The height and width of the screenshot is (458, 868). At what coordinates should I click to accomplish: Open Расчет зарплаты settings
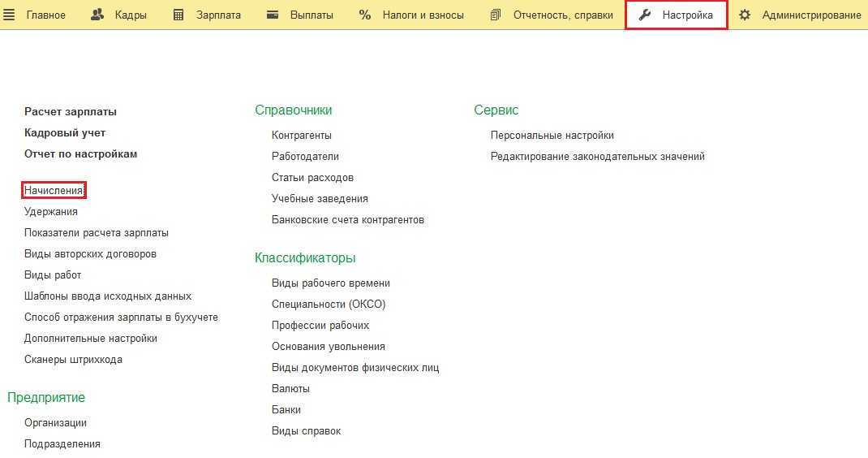point(71,111)
